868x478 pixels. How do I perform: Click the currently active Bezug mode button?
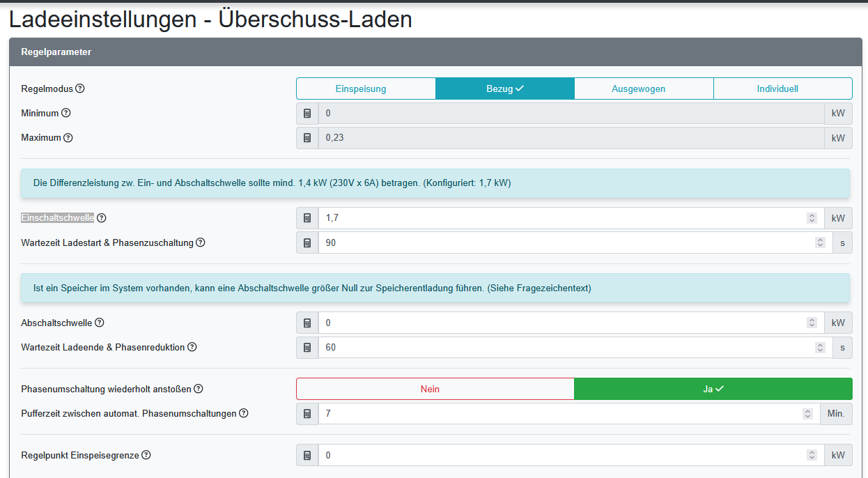(x=504, y=88)
